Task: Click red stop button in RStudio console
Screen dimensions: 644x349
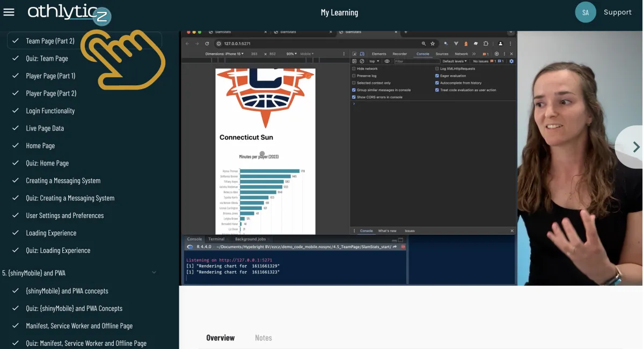Action: (x=403, y=246)
